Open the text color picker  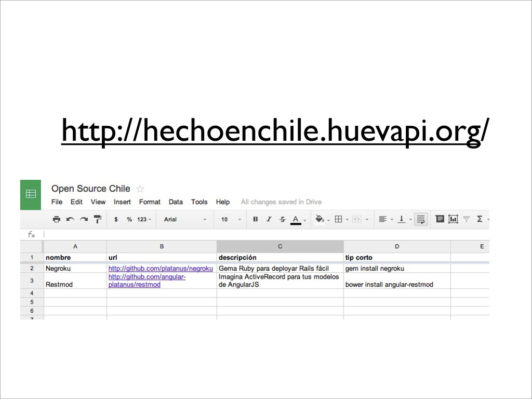coord(298,220)
